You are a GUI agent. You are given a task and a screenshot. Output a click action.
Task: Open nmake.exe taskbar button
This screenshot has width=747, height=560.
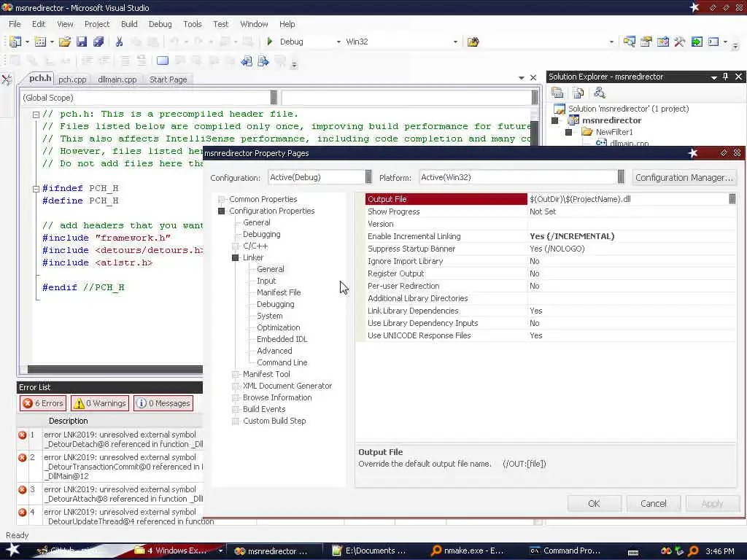(468, 551)
